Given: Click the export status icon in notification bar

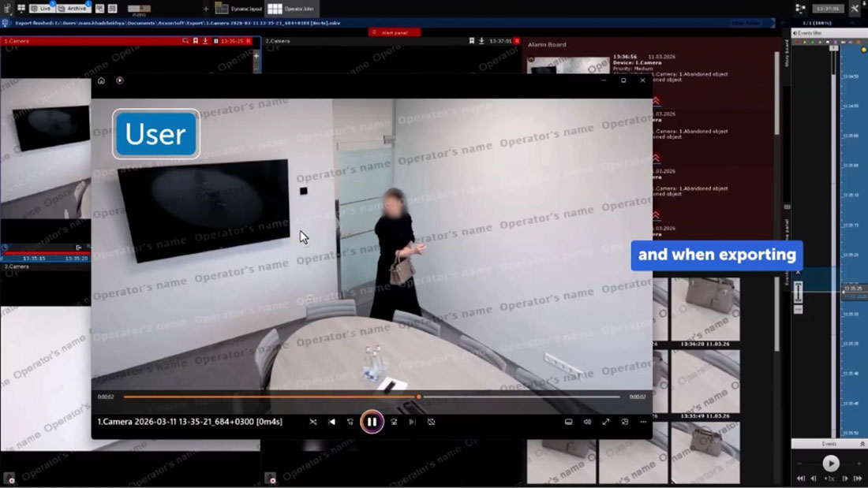Looking at the screenshot, I should (6, 23).
